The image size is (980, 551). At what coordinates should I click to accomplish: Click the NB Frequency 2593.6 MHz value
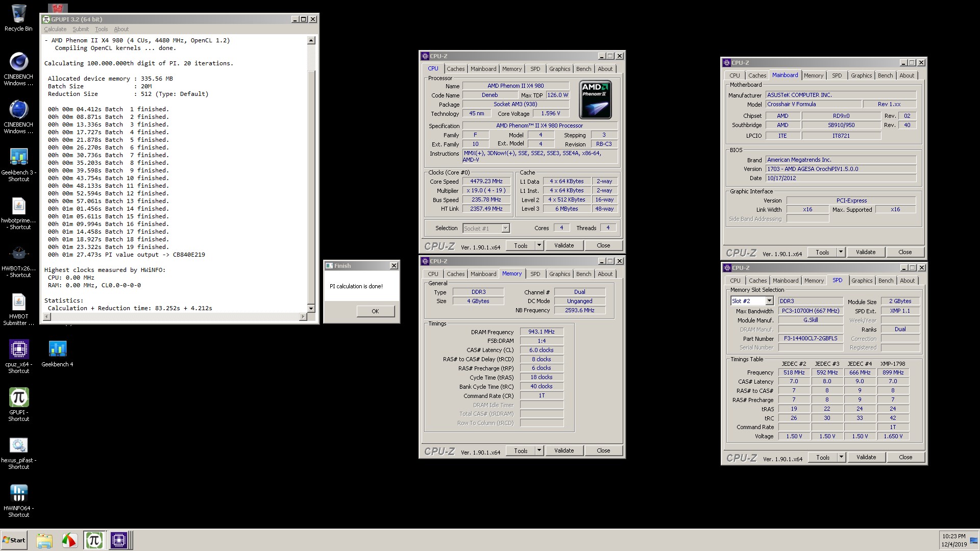579,310
